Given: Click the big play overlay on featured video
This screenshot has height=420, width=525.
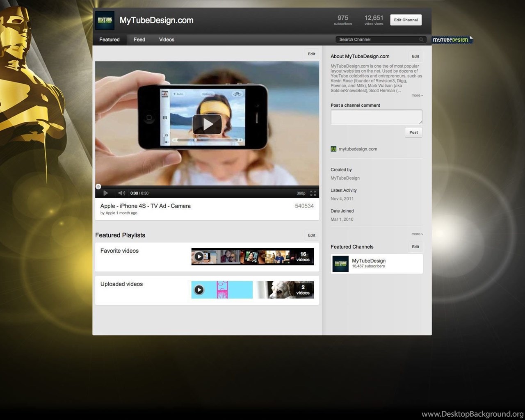Looking at the screenshot, I should [x=207, y=124].
